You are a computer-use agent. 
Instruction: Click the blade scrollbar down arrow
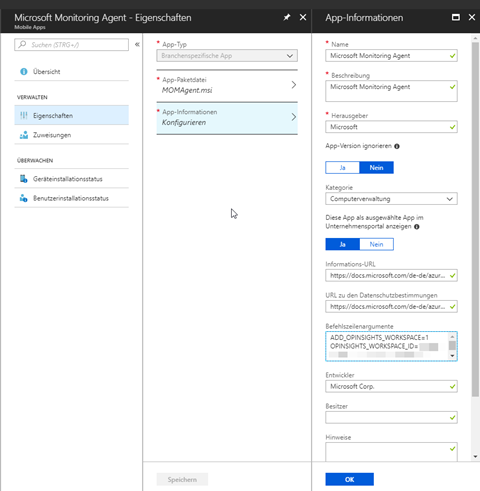coord(475,457)
